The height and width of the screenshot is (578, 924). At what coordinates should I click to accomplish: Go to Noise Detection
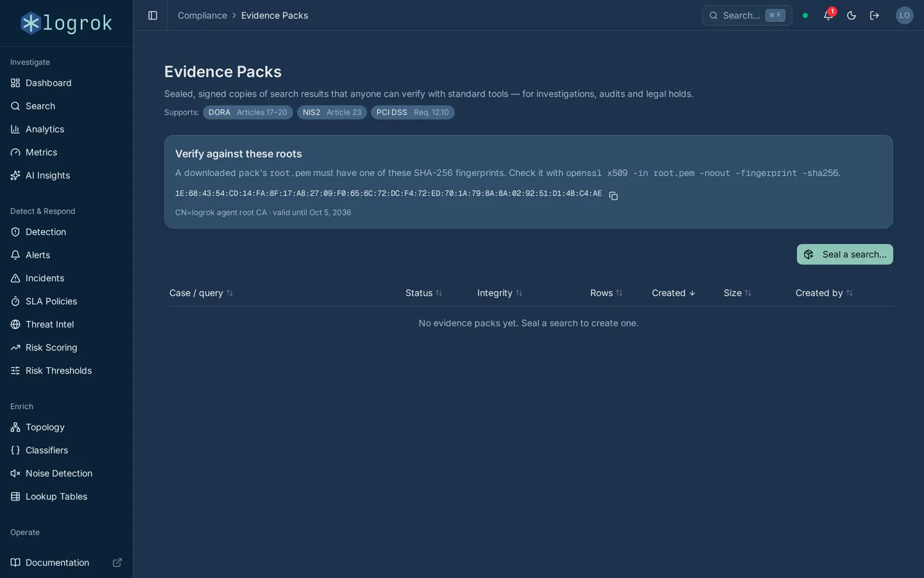coord(66,473)
